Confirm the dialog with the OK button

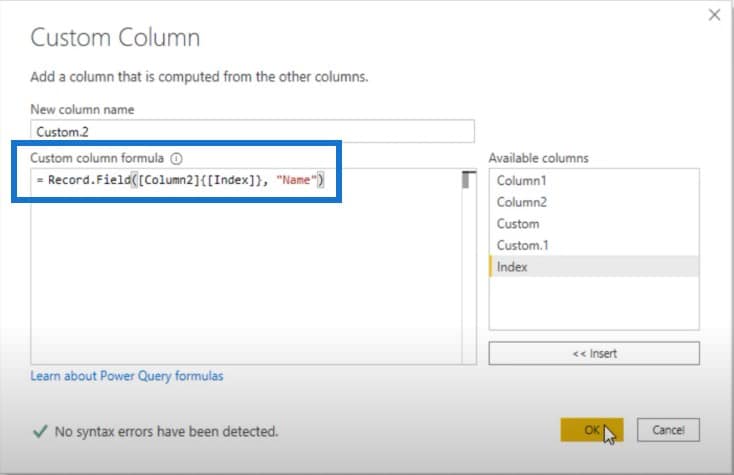[592, 430]
